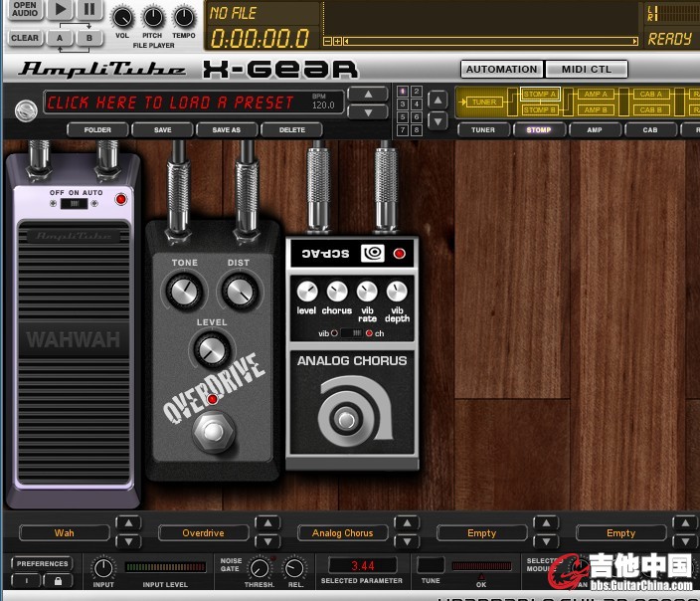Stomp the Overdrive pedal footswitch
700x601 pixels.
tap(214, 432)
